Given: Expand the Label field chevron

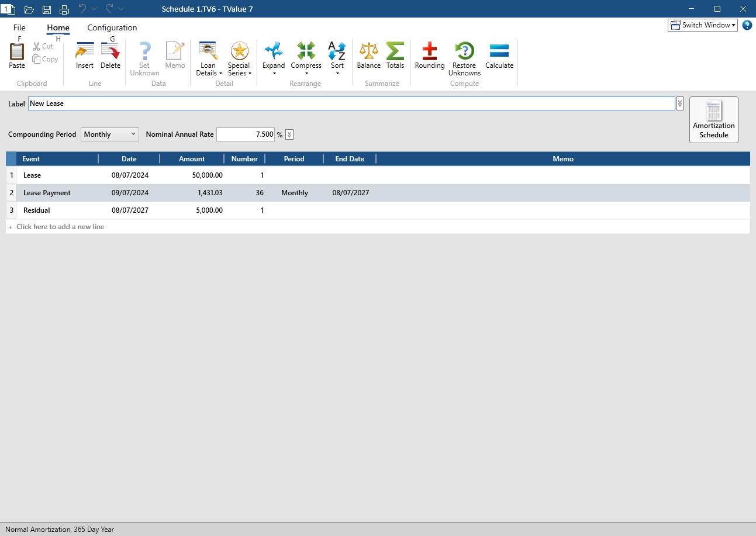Looking at the screenshot, I should point(680,103).
